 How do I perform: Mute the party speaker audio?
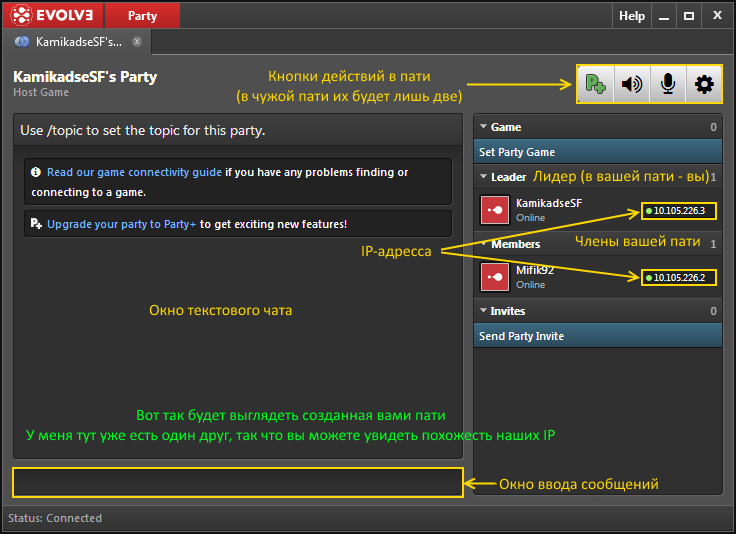632,85
